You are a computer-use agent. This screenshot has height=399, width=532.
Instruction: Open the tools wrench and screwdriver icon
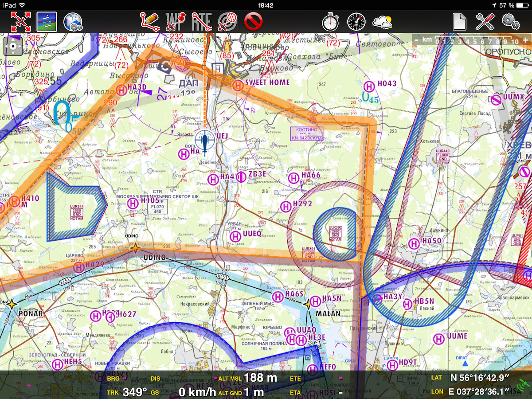[485, 22]
